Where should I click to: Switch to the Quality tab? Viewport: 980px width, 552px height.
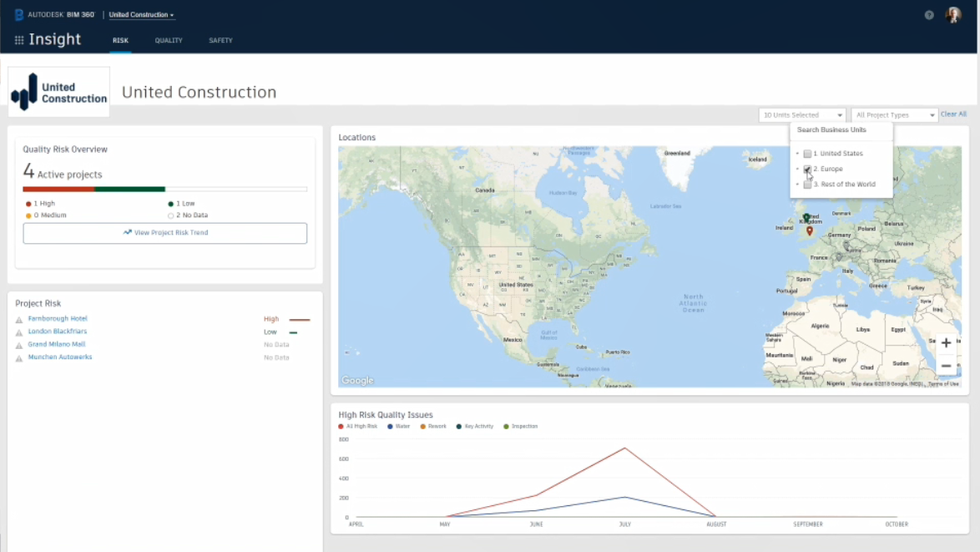tap(169, 40)
